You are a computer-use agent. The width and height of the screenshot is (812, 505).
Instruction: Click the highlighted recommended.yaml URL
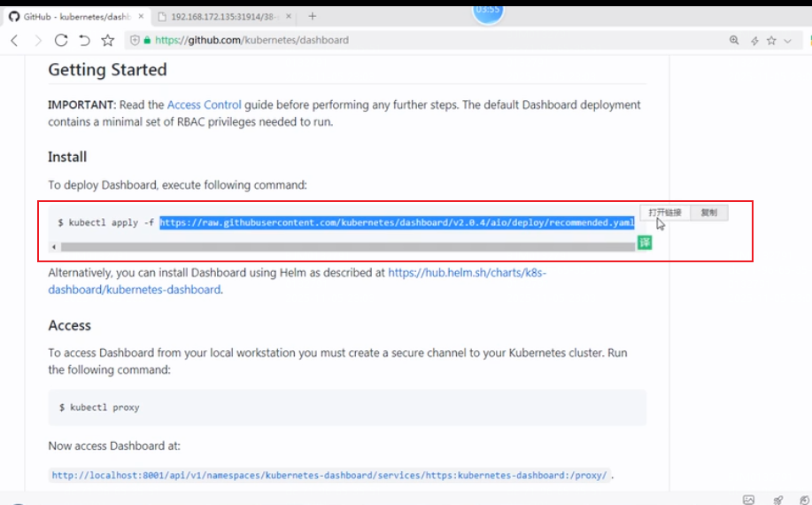click(x=397, y=222)
